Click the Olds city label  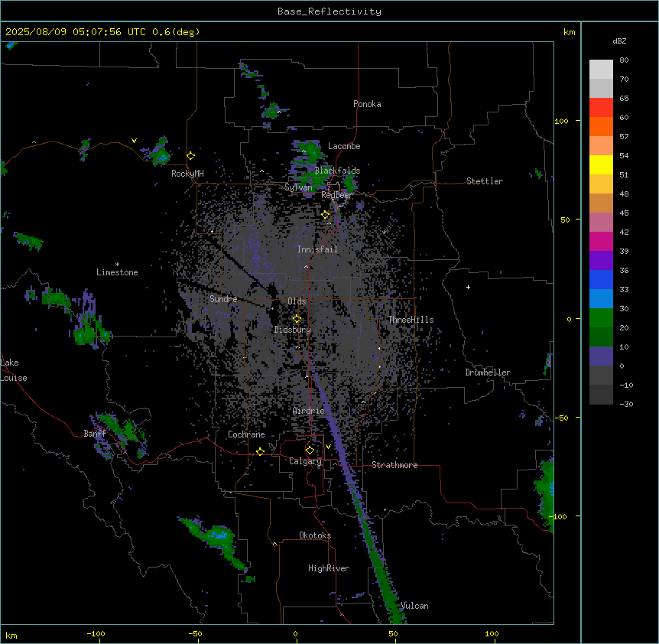pyautogui.click(x=297, y=301)
